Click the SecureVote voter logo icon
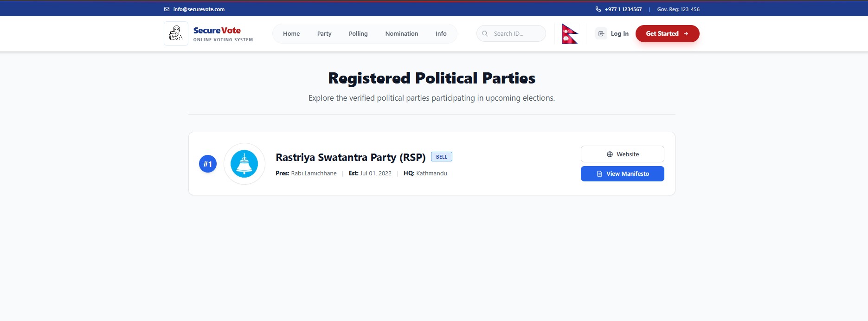868x321 pixels. click(176, 33)
